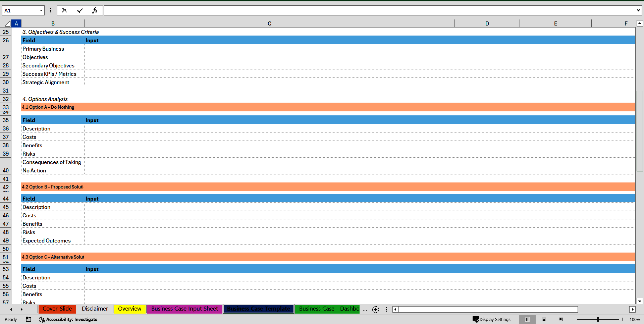This screenshot has width=644, height=324.
Task: Switch to the Overview sheet tab
Action: pyautogui.click(x=129, y=309)
